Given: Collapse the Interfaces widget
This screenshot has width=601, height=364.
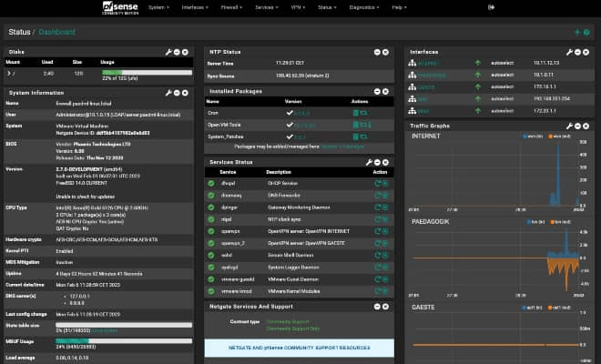Looking at the screenshot, I should tap(577, 52).
